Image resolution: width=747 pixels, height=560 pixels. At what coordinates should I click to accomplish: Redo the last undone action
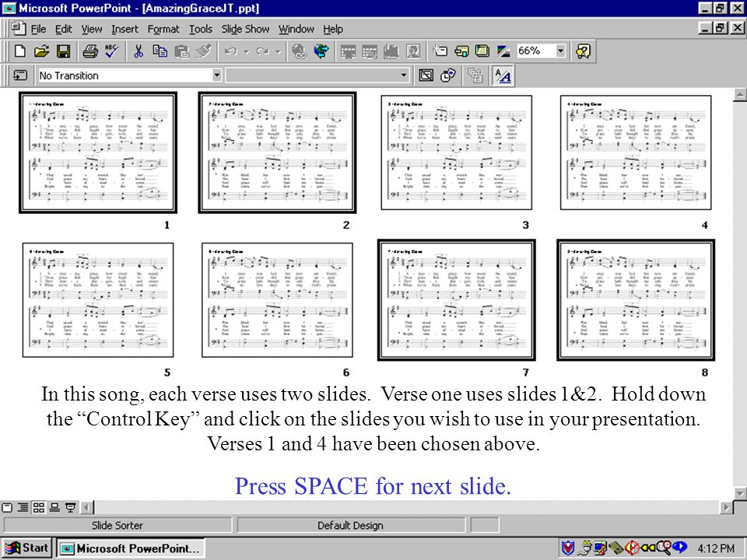(x=262, y=51)
